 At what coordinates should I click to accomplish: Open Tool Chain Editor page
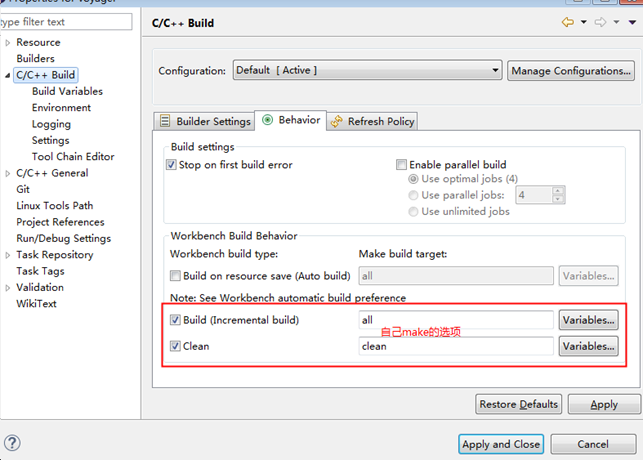73,157
